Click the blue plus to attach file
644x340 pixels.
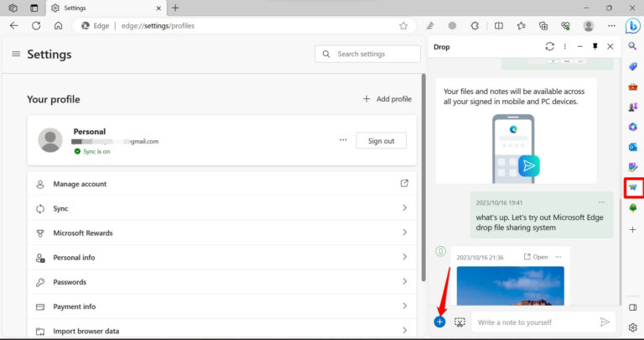(x=439, y=322)
